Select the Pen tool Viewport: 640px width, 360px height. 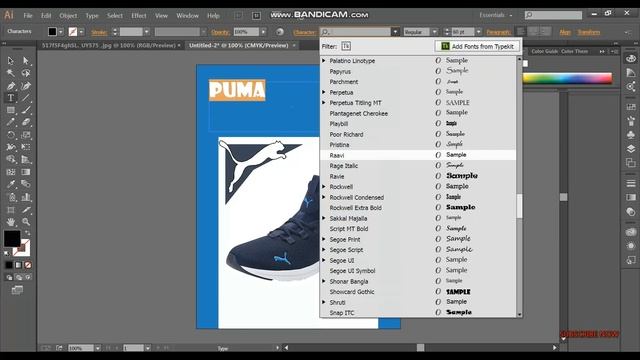pyautogui.click(x=11, y=86)
